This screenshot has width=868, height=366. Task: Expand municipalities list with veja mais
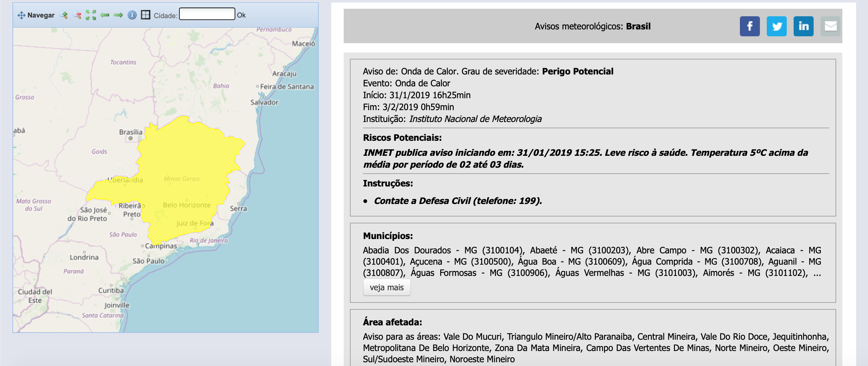coord(387,287)
